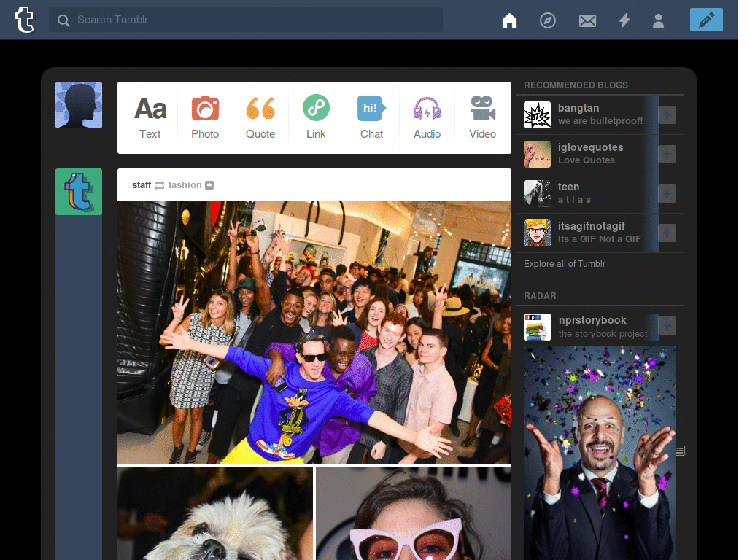Image resolution: width=747 pixels, height=560 pixels.
Task: Click the bangtan BTS avatar
Action: pos(537,114)
